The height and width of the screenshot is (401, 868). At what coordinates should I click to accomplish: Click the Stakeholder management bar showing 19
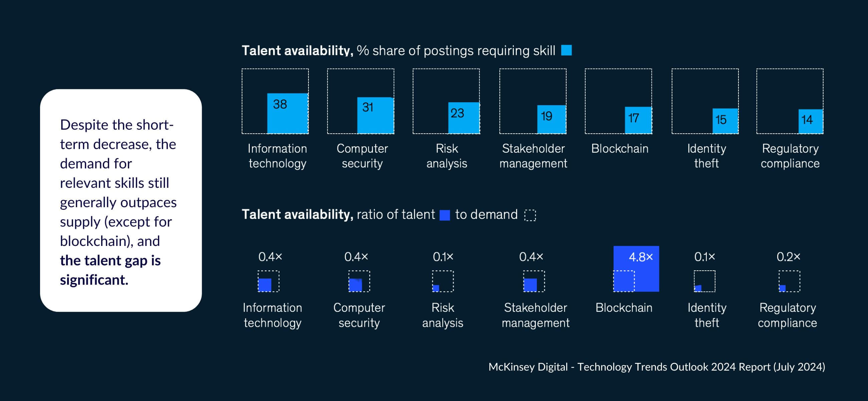pos(551,119)
